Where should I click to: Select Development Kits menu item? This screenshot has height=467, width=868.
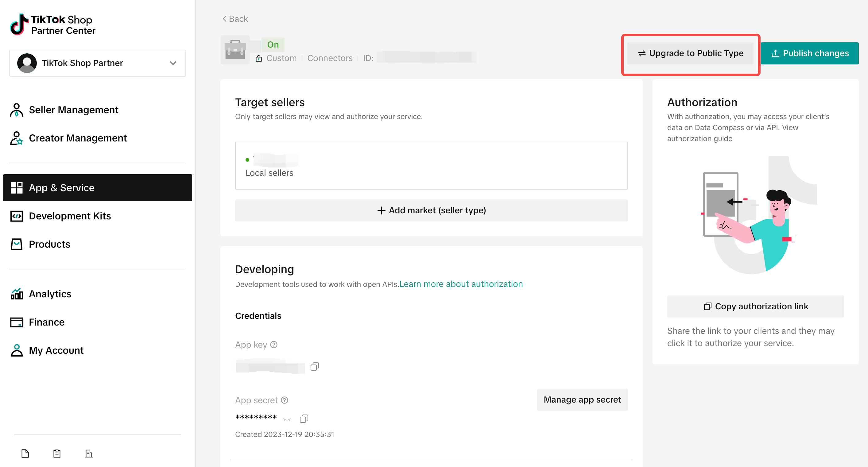(69, 216)
